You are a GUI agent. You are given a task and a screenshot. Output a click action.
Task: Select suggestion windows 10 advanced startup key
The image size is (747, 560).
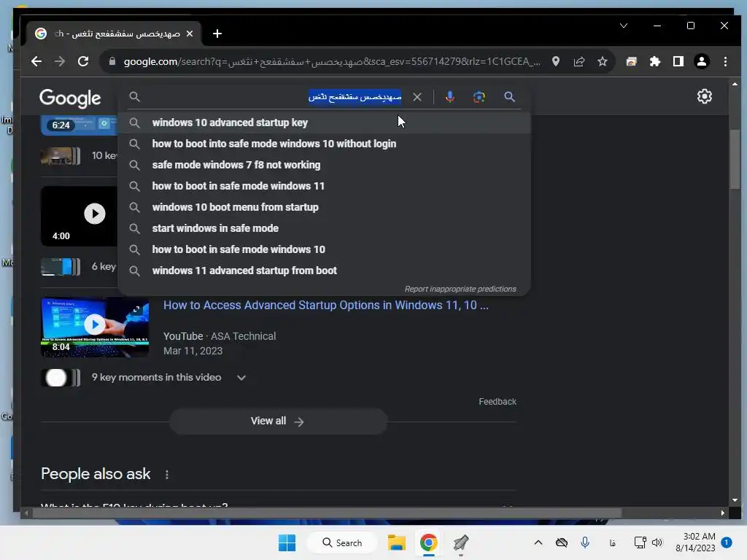[x=325, y=122]
